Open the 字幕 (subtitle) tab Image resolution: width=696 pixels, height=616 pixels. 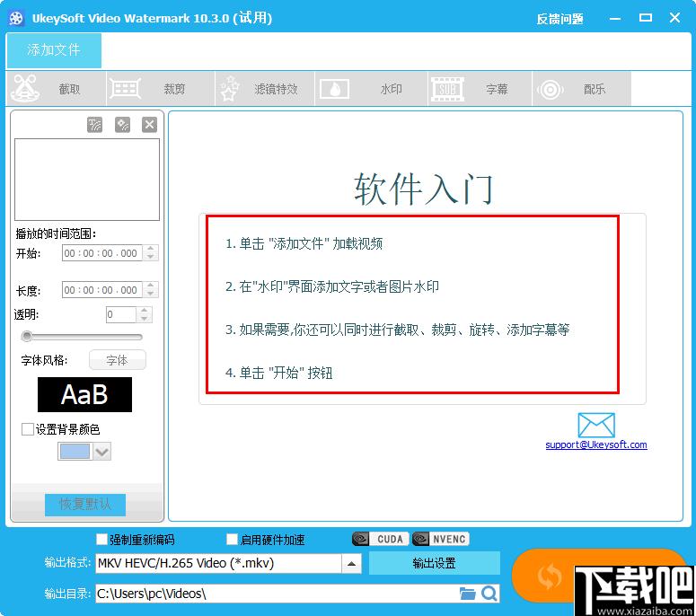pos(480,89)
